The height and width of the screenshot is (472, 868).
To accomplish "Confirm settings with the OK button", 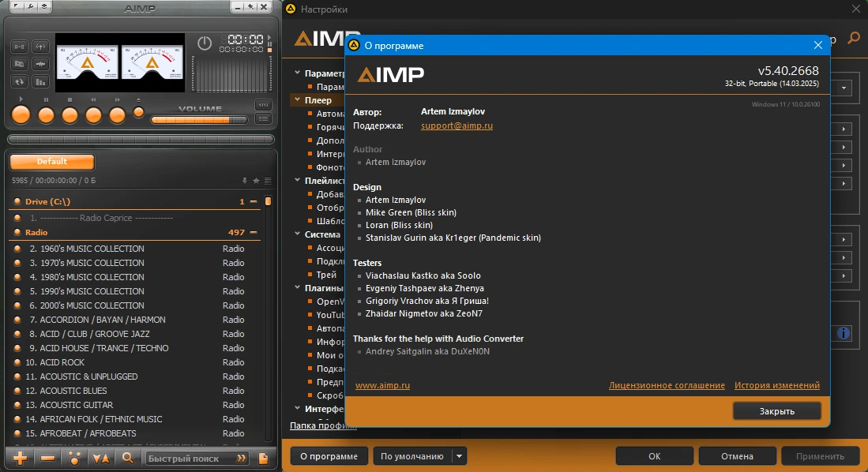I will pos(654,456).
